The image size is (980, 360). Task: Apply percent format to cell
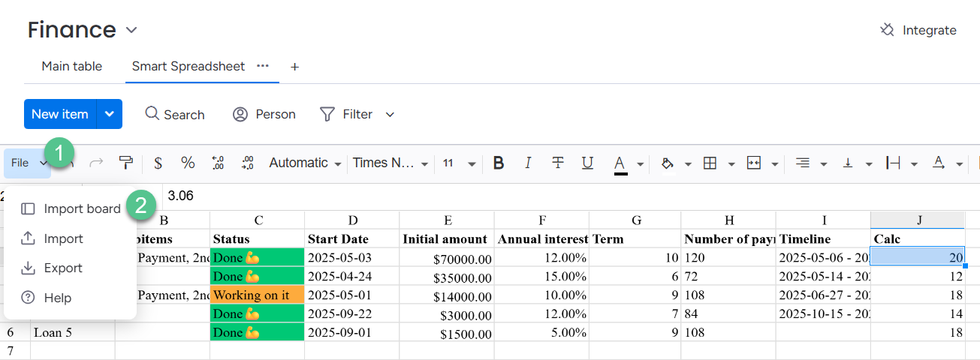(x=188, y=163)
